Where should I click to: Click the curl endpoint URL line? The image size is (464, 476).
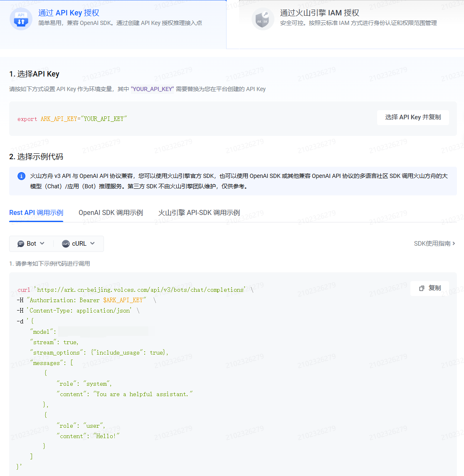click(x=136, y=290)
